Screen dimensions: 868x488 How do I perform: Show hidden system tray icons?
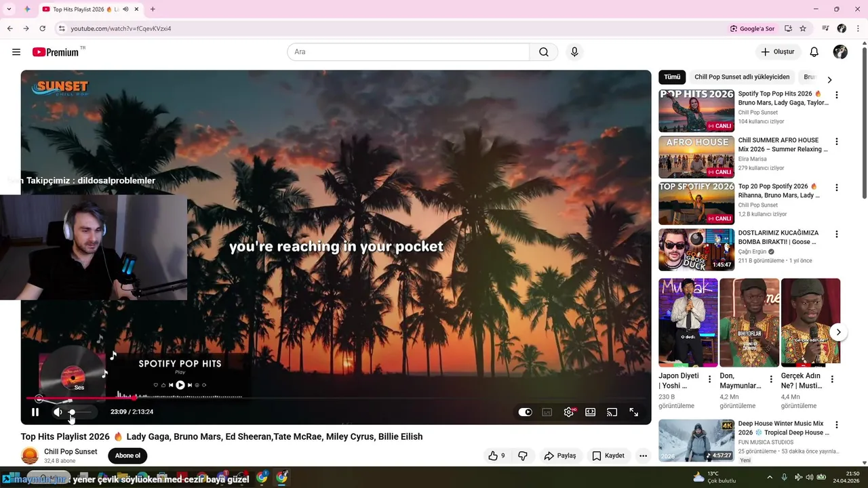[x=769, y=477]
